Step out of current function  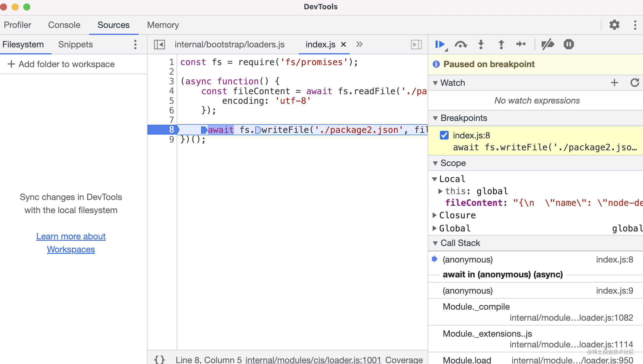[501, 44]
